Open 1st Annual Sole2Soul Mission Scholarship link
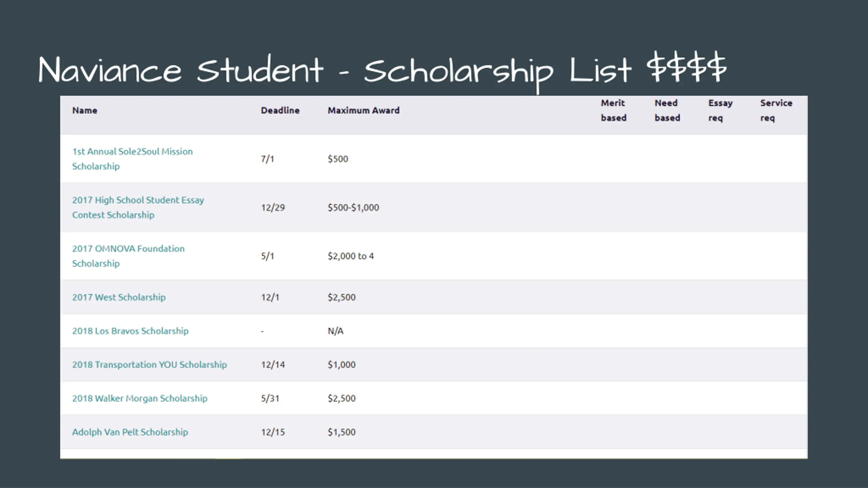 (x=132, y=159)
